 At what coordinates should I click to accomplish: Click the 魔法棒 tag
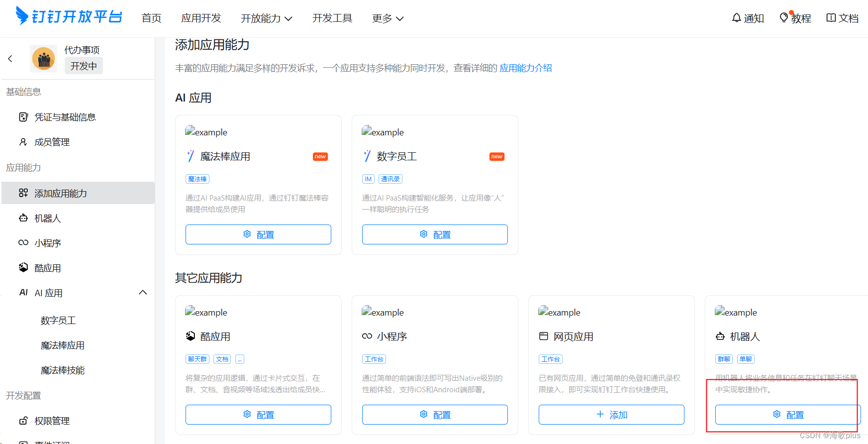[197, 179]
